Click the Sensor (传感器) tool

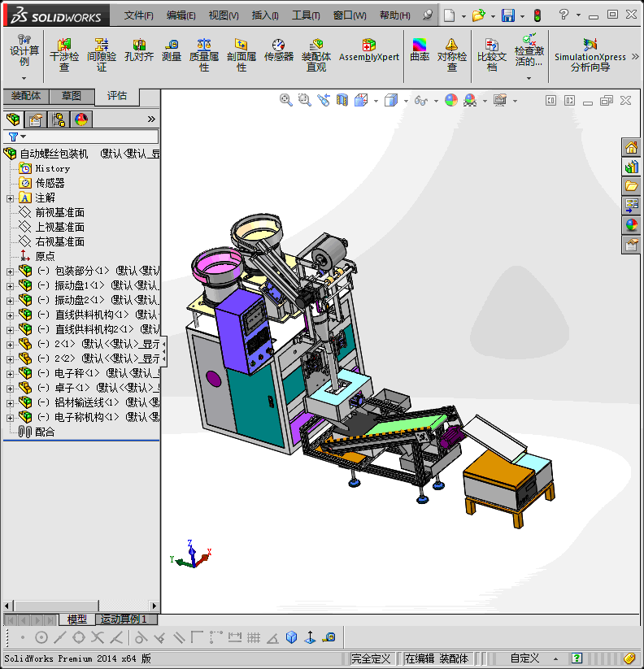pyautogui.click(x=279, y=50)
